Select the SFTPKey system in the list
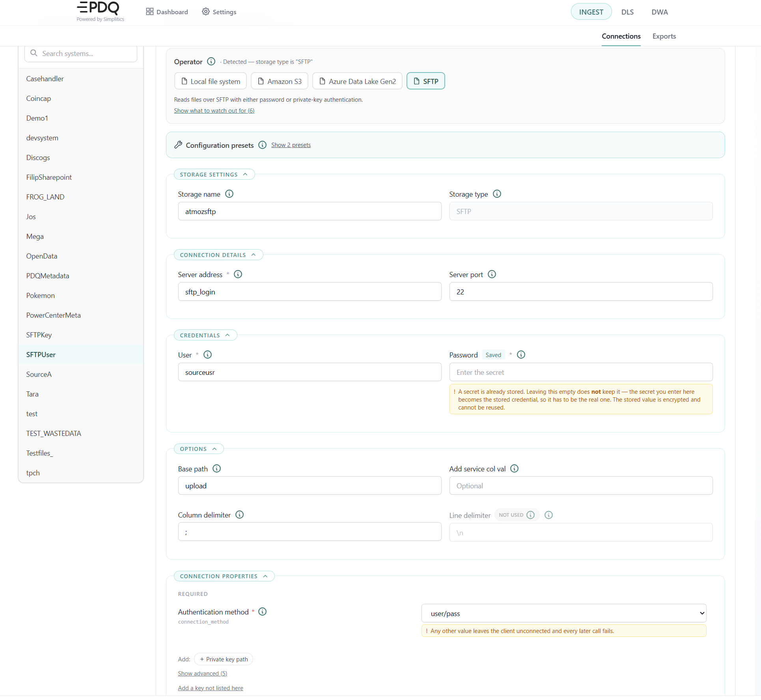Screen dimensions: 761x700 coord(81,335)
